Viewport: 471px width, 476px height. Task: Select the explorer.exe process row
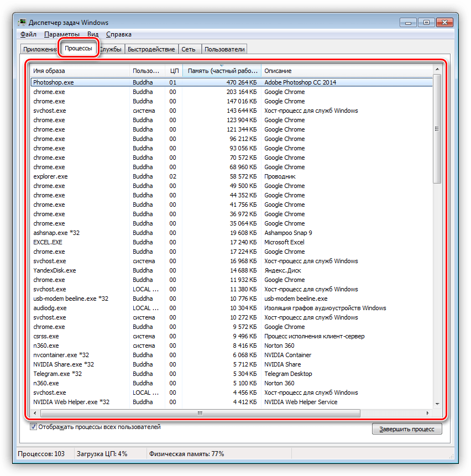(50, 176)
